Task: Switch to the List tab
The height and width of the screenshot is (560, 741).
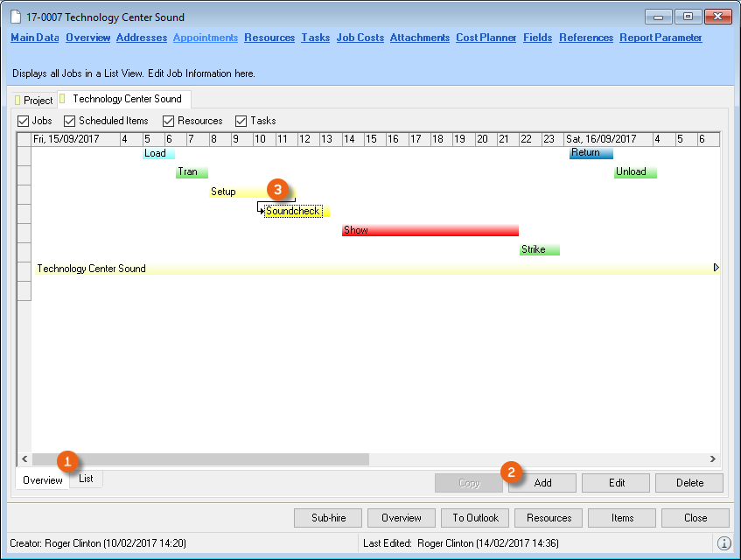Action: point(86,479)
